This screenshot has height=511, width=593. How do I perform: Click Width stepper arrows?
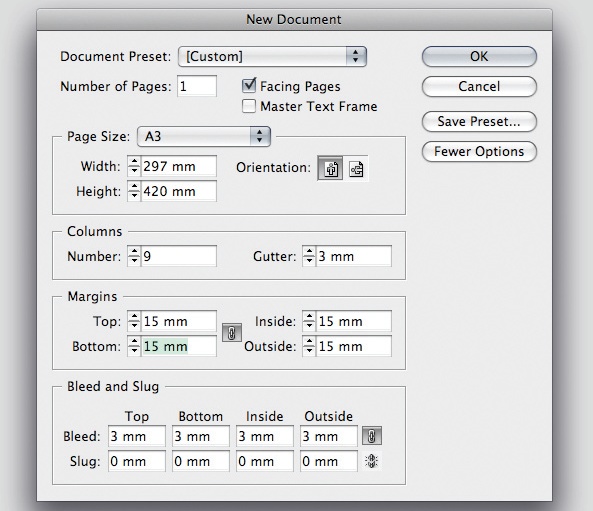pos(134,166)
